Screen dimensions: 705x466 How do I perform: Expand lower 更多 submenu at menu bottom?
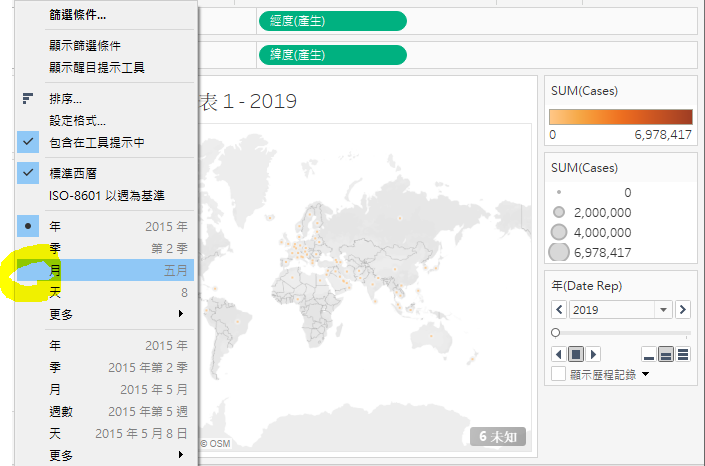pyautogui.click(x=106, y=455)
